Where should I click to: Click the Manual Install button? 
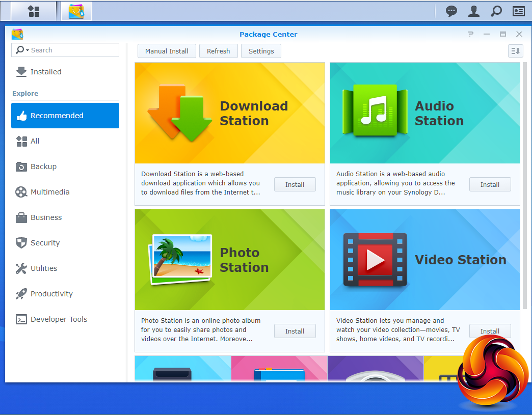(x=167, y=51)
